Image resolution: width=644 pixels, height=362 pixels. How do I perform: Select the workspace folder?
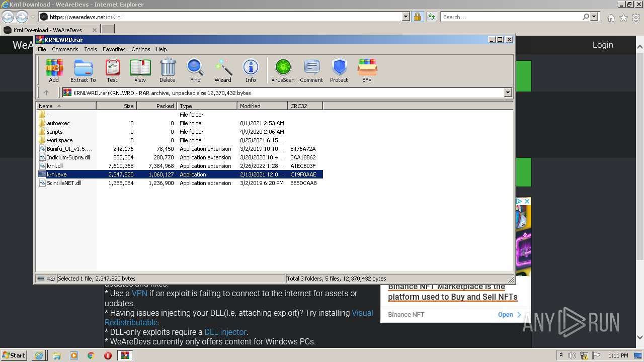click(x=179, y=140)
